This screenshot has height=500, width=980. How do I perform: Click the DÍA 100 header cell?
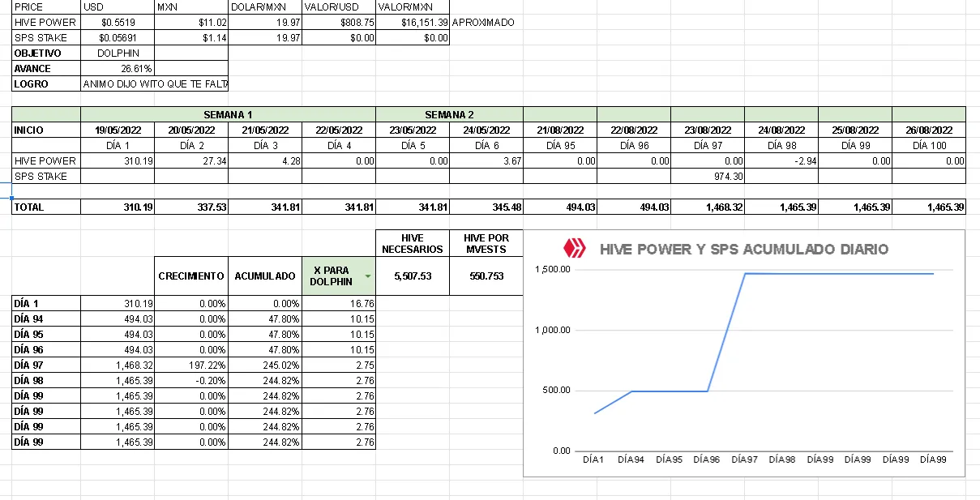pyautogui.click(x=929, y=145)
